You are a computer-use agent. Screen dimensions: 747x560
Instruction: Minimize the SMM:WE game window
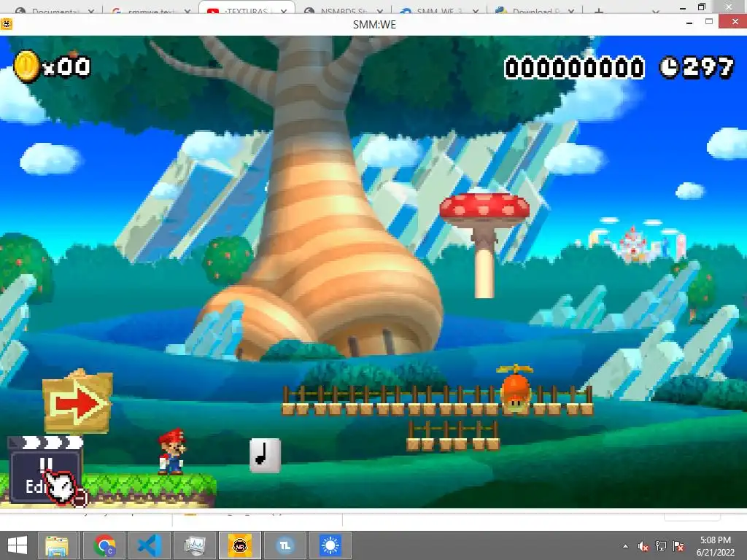point(689,23)
